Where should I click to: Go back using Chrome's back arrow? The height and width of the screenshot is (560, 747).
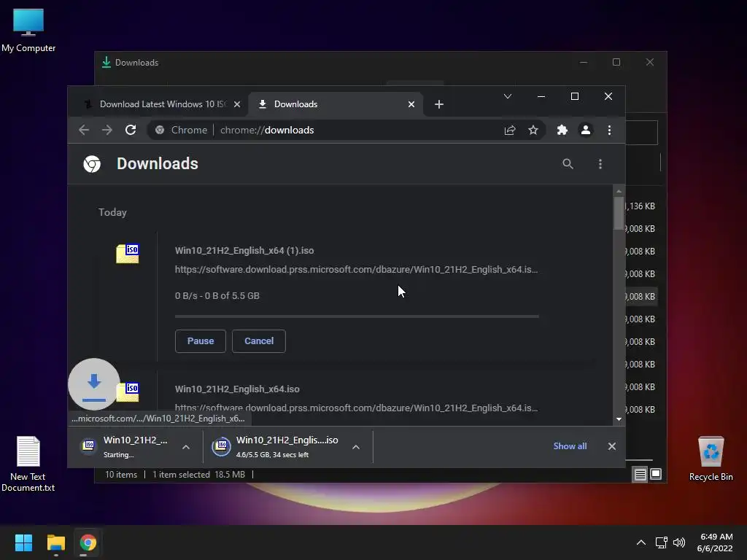pyautogui.click(x=84, y=130)
